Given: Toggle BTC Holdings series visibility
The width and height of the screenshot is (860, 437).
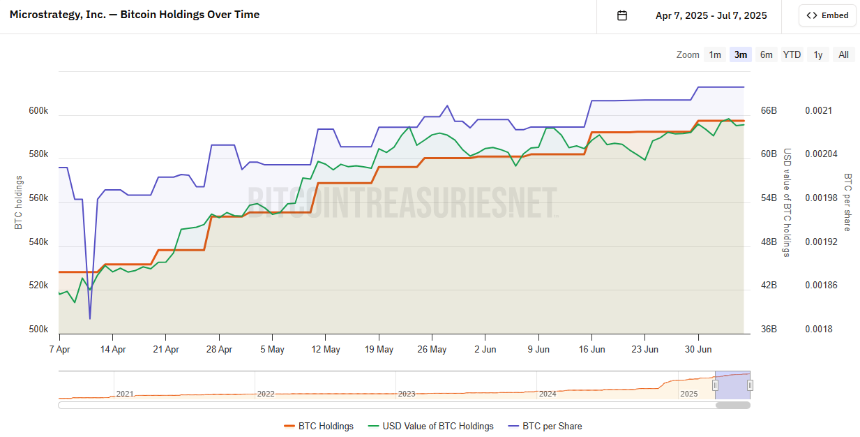Looking at the screenshot, I should 319,426.
